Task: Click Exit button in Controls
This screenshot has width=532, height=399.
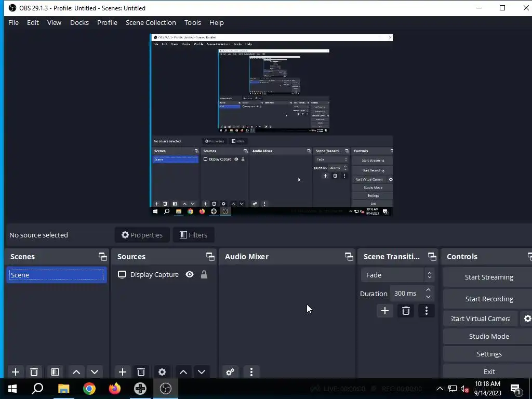Action: [488, 371]
